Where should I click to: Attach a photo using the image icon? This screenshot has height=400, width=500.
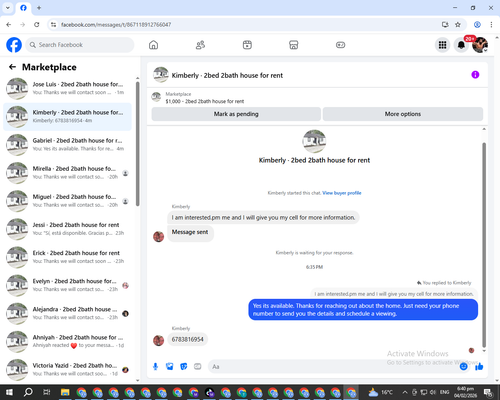tap(170, 367)
